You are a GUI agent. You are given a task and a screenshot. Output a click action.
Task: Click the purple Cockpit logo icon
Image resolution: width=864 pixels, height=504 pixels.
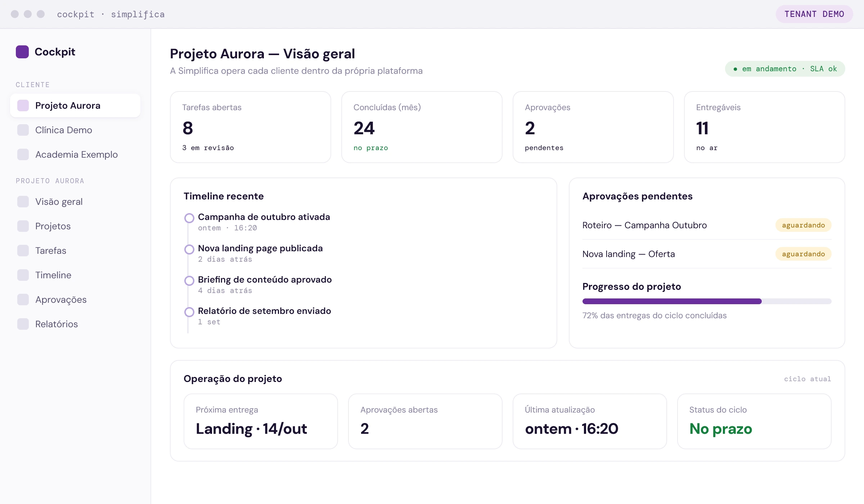point(22,52)
